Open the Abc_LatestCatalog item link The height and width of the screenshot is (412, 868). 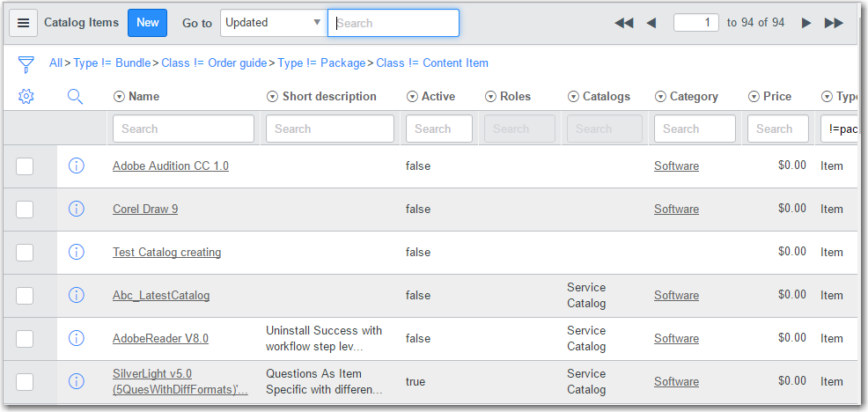click(x=161, y=296)
